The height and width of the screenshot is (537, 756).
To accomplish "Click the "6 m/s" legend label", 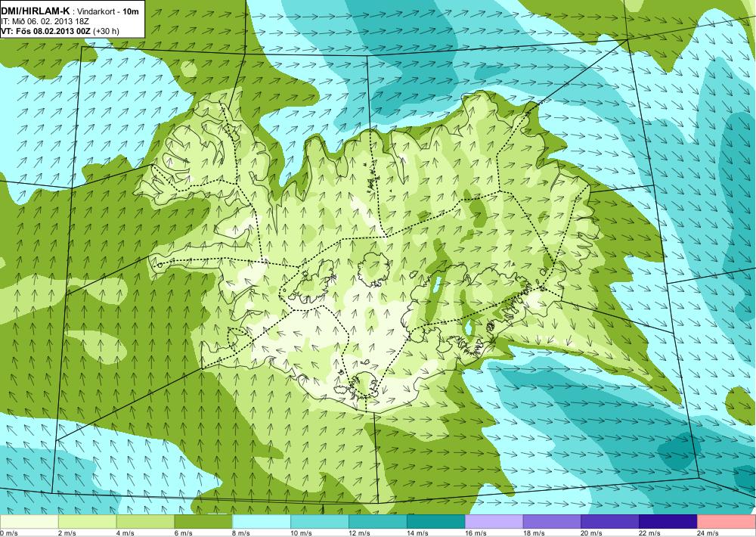I will pyautogui.click(x=184, y=533).
